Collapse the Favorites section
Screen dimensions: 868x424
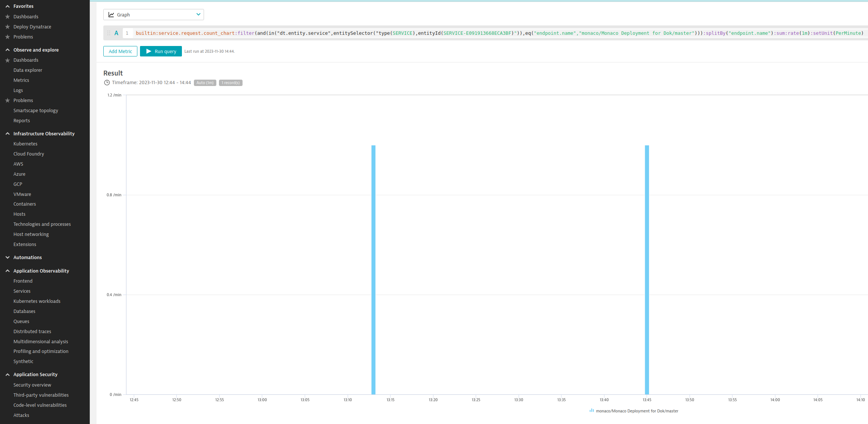tap(7, 6)
